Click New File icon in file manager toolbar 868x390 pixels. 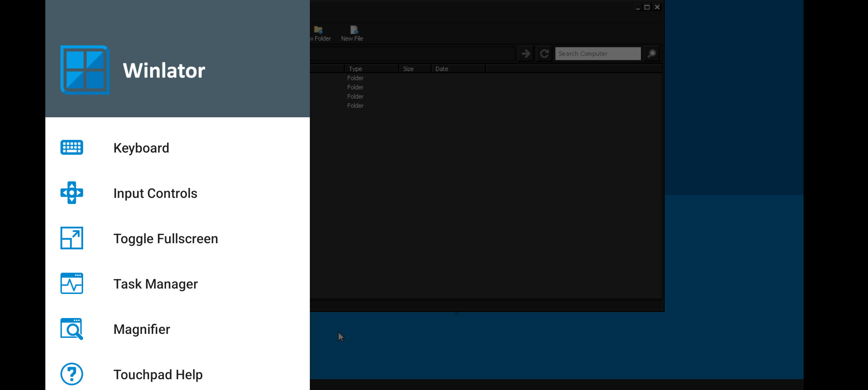click(352, 33)
